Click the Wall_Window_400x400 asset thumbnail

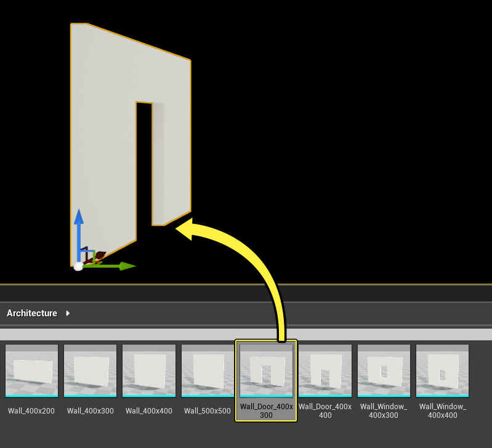442,370
